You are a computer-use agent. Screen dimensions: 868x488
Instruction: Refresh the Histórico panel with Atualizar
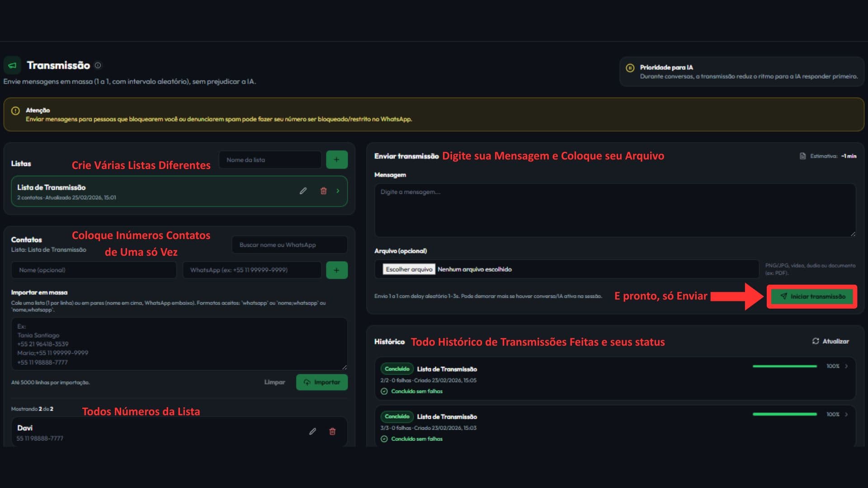pos(831,341)
